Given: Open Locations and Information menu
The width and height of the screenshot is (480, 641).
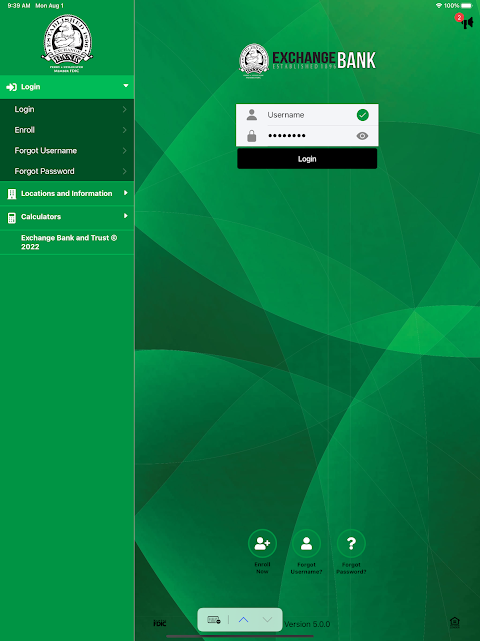Looking at the screenshot, I should pyautogui.click(x=67, y=193).
